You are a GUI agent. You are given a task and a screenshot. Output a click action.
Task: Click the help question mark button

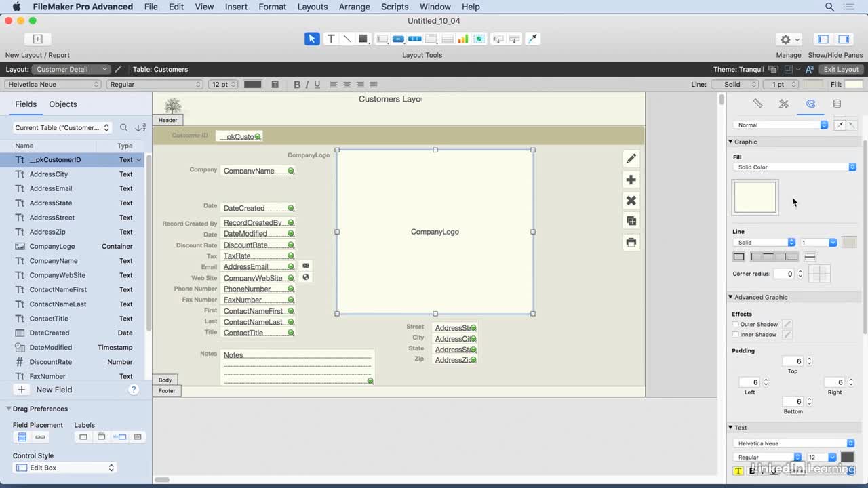134,390
